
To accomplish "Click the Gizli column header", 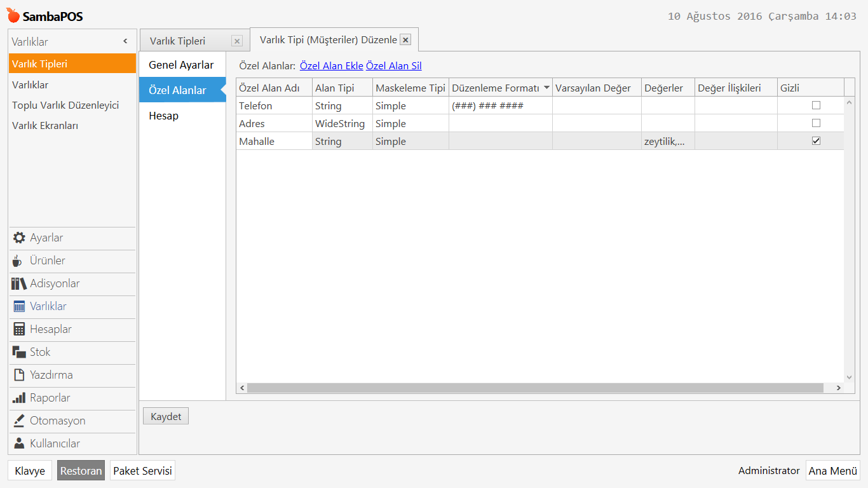I will 811,88.
